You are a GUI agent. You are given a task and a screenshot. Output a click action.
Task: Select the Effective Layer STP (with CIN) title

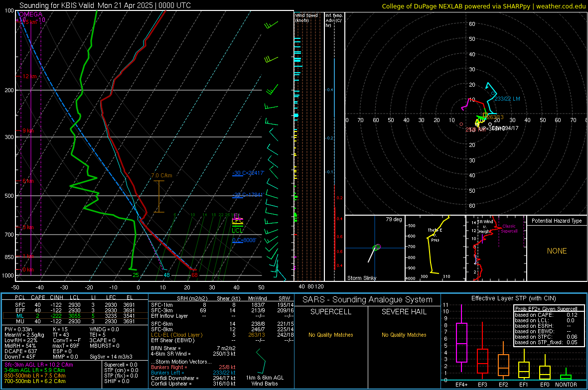[513, 298]
